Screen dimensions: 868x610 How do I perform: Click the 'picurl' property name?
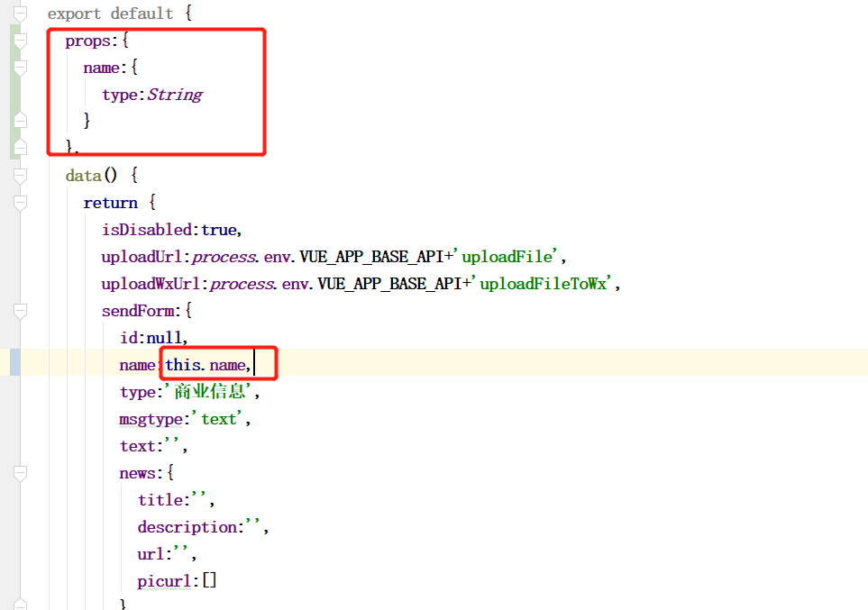(x=164, y=582)
